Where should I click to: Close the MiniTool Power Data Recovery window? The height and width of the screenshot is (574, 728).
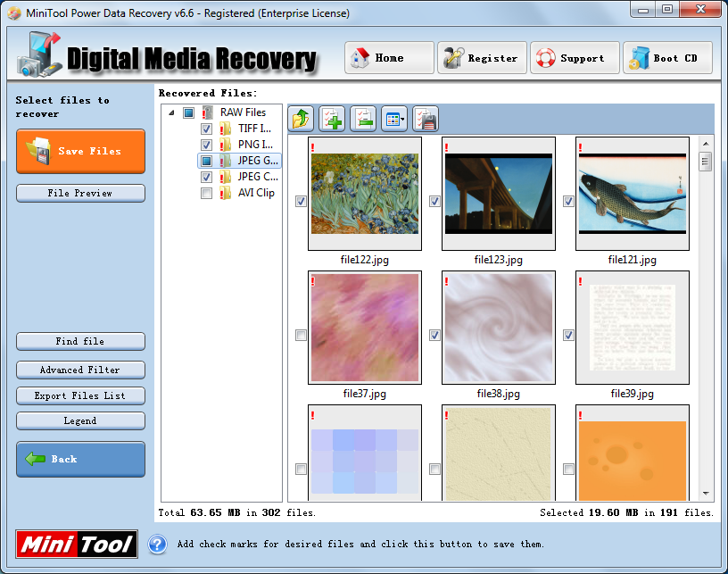tap(700, 9)
